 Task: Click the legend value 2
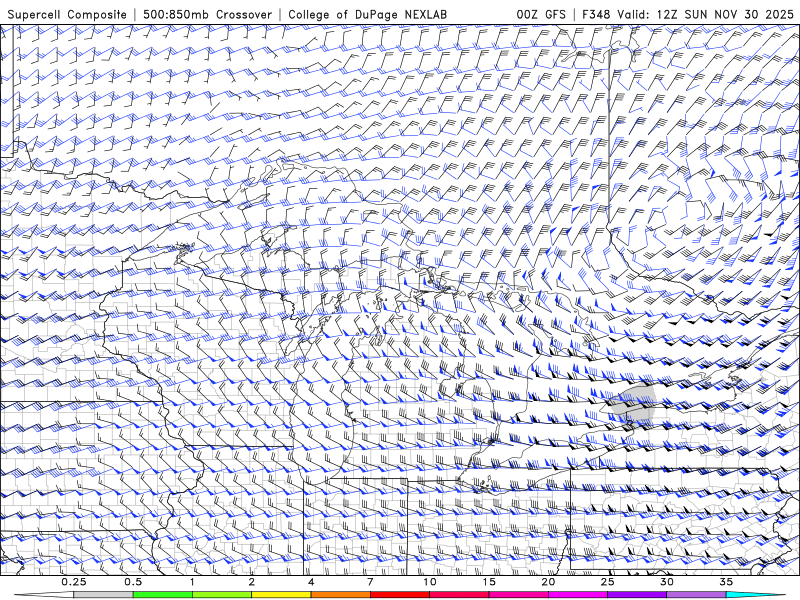click(252, 582)
